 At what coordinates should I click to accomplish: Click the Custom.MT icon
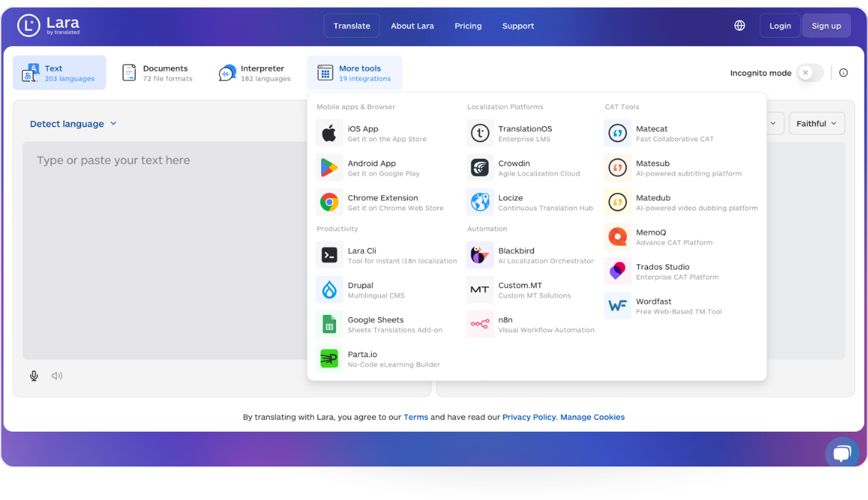(x=480, y=290)
